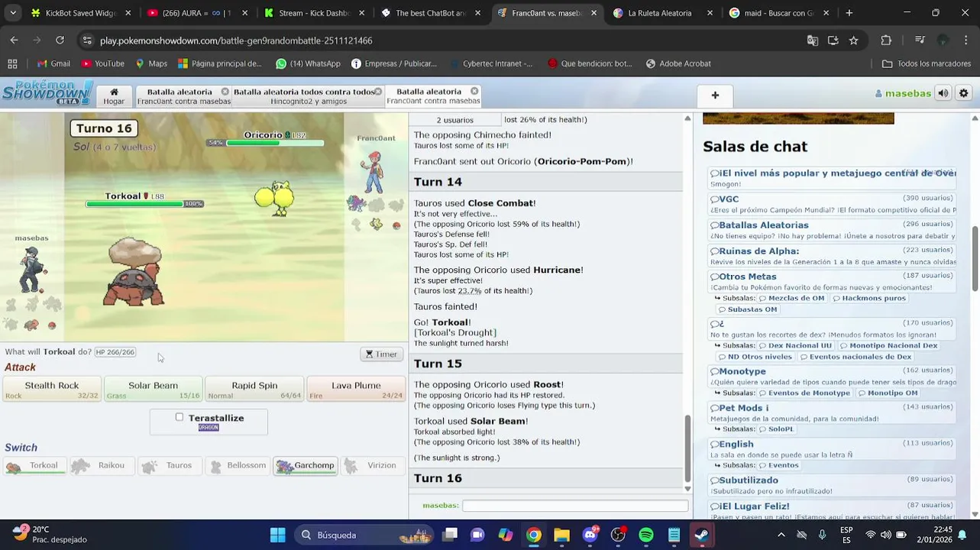This screenshot has height=550, width=980.
Task: Open Monotipo Nacional Dex subroom
Action: tap(888, 345)
